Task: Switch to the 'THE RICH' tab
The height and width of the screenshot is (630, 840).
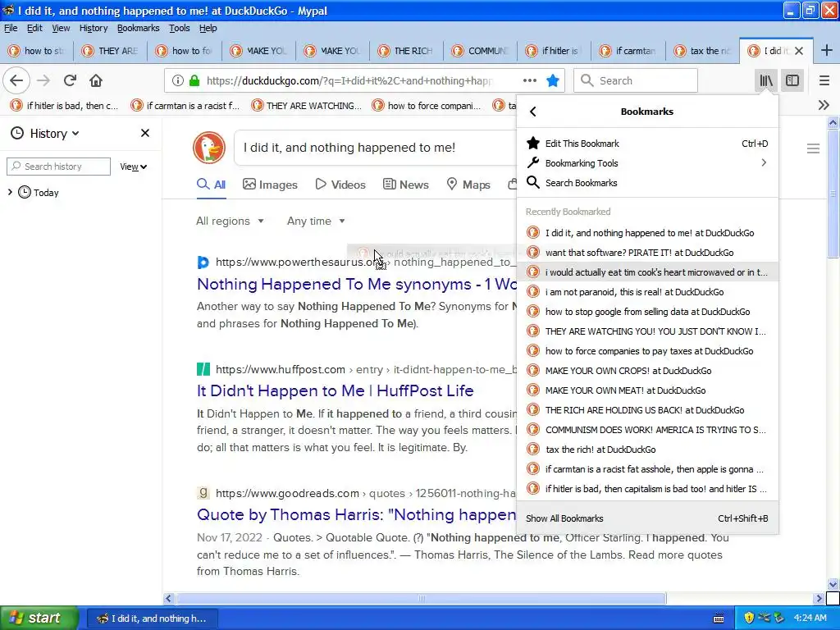Action: [406, 50]
